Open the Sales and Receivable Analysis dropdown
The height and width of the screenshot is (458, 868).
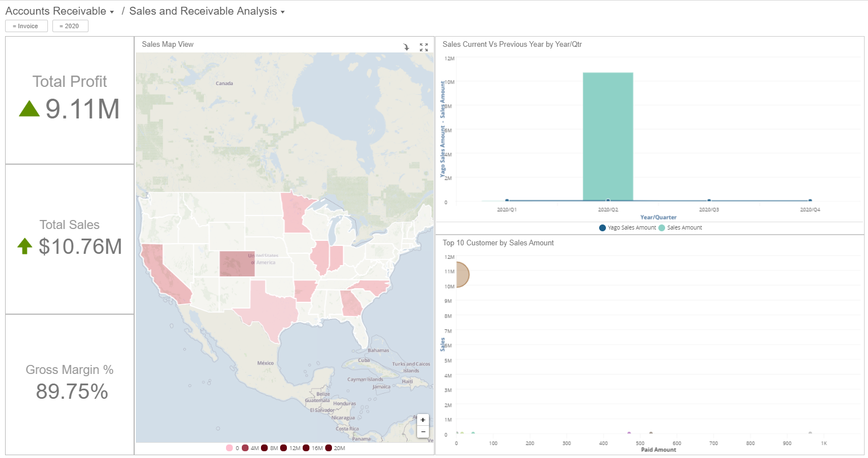click(x=284, y=11)
